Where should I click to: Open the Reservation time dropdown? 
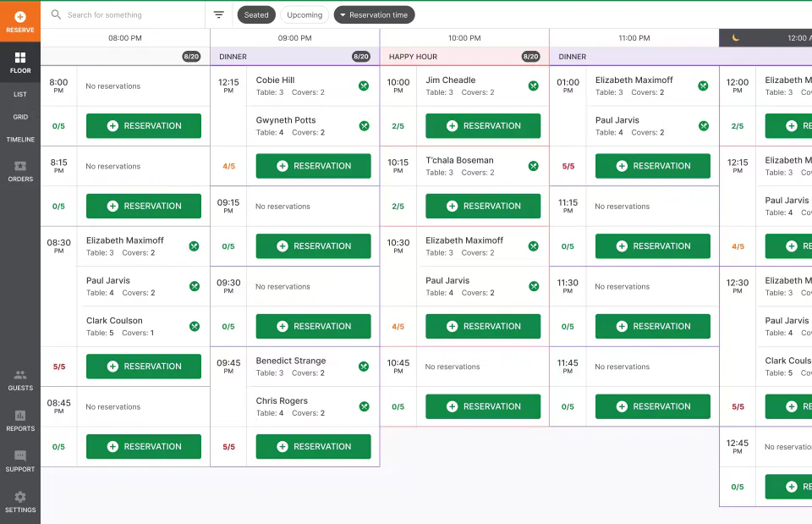point(374,15)
